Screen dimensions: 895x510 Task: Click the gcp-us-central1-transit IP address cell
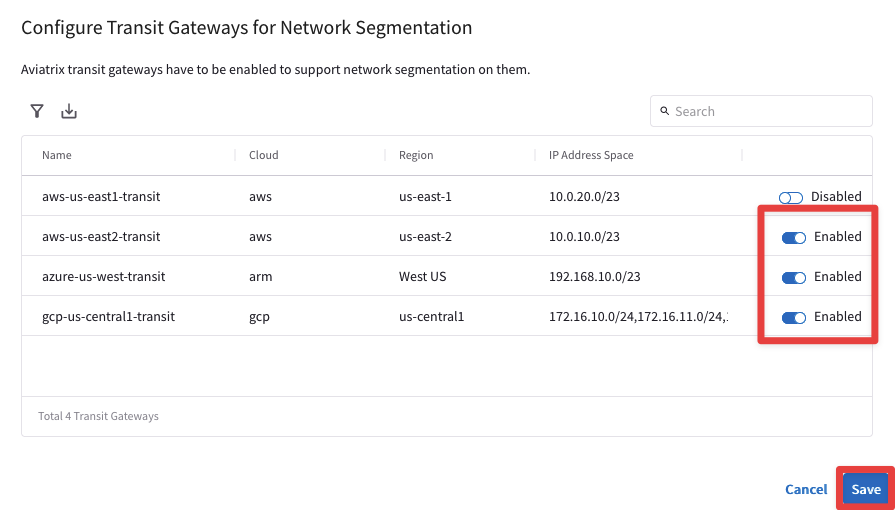click(x=637, y=317)
